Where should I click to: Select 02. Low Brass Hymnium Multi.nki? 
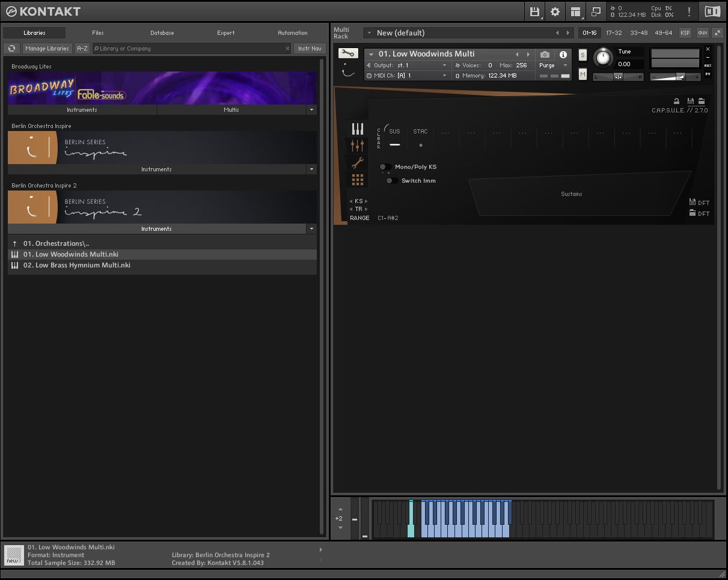[162, 265]
